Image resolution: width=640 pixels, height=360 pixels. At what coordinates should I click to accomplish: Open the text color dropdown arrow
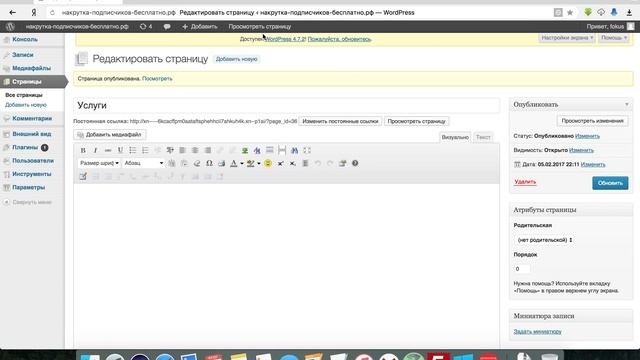242,163
